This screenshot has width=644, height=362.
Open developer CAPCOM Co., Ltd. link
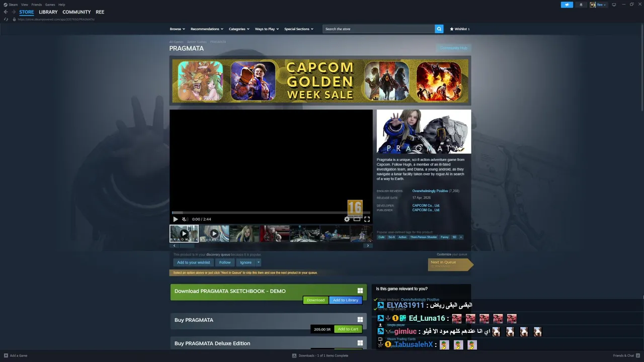click(426, 206)
